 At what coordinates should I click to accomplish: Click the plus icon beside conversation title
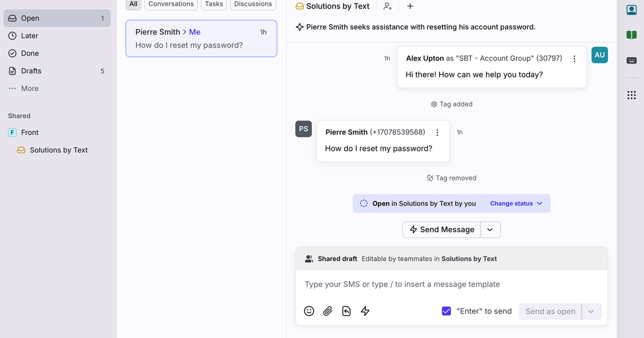tap(410, 6)
